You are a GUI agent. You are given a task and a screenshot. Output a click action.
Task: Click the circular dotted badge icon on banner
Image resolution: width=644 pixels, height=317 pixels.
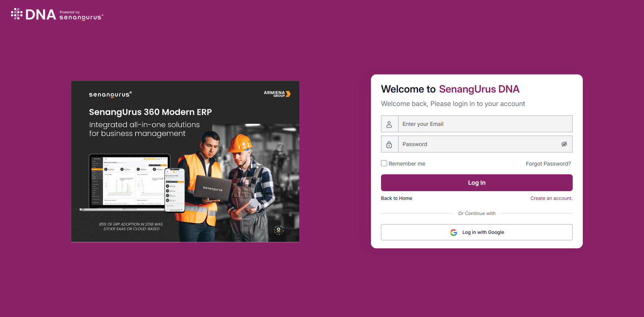pos(278,230)
